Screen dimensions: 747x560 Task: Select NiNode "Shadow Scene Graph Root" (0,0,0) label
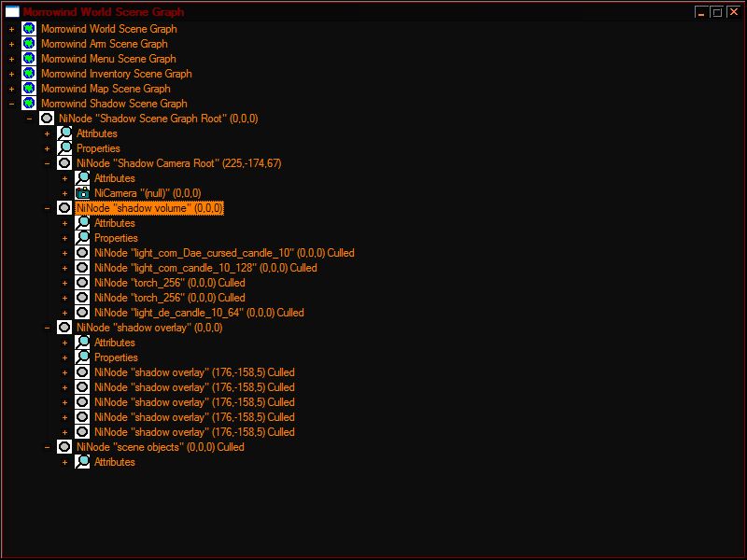click(x=159, y=119)
